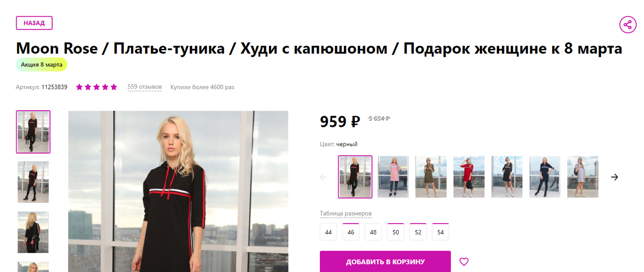View second product photo thumbnail
The height and width of the screenshot is (272, 644).
33,182
